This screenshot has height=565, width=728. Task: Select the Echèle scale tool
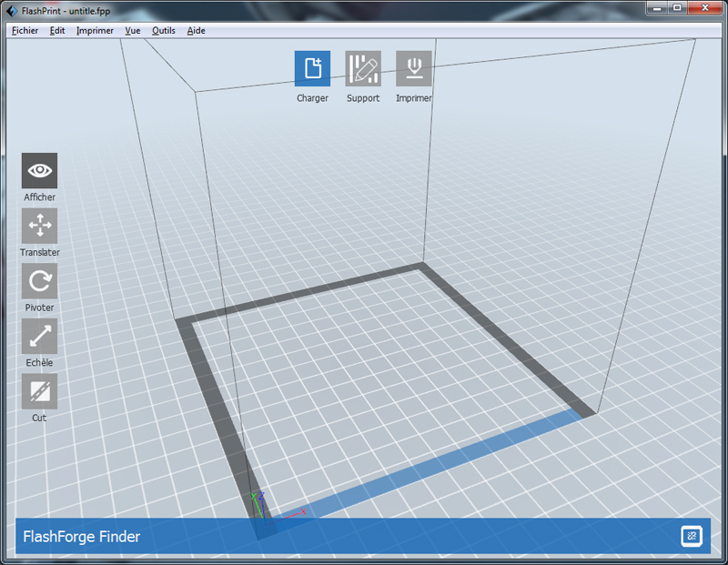(39, 336)
